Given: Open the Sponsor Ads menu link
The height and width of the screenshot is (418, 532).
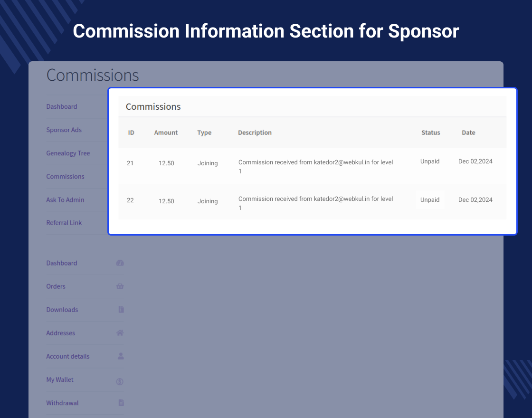Looking at the screenshot, I should click(x=64, y=130).
